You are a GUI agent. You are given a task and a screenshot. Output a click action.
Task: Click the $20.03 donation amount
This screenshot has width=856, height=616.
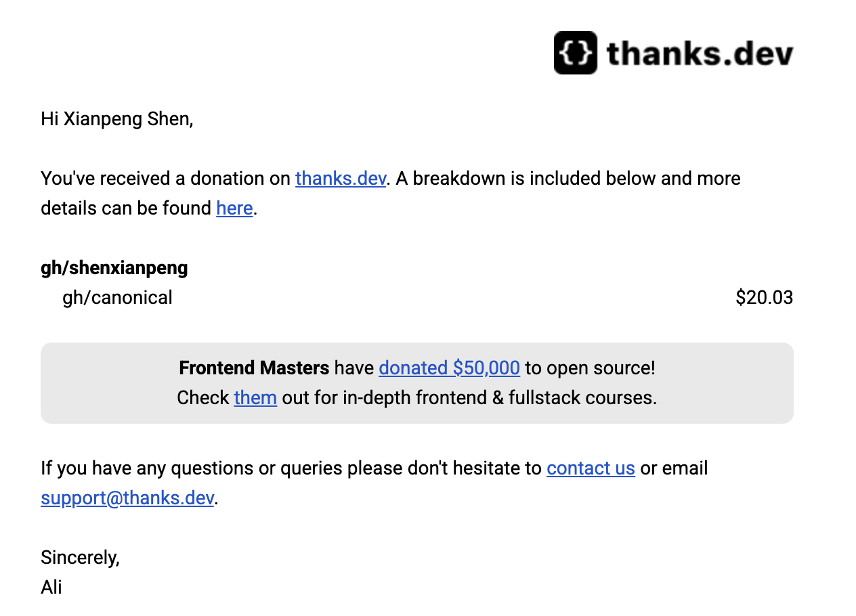764,298
